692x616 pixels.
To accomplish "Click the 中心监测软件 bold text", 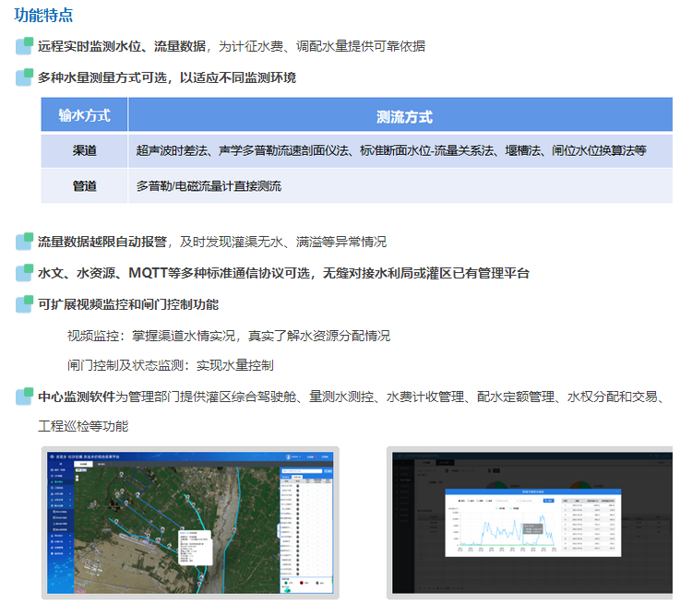I will (76, 397).
